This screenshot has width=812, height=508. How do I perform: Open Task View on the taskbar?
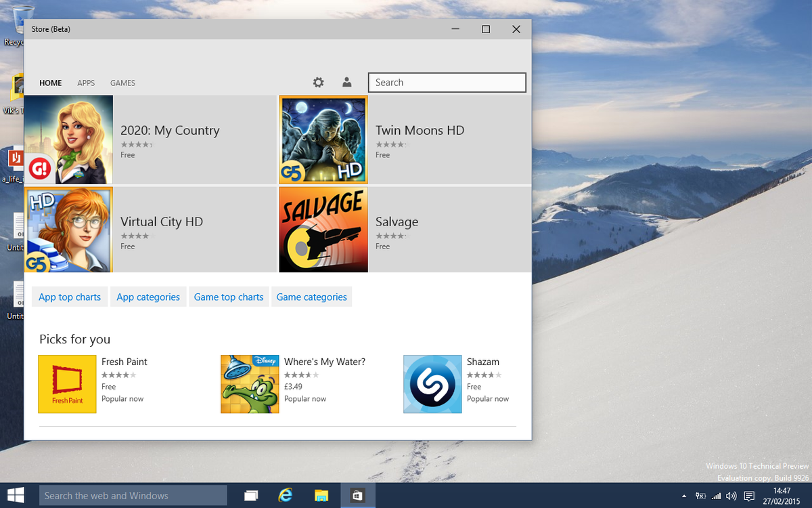point(252,496)
